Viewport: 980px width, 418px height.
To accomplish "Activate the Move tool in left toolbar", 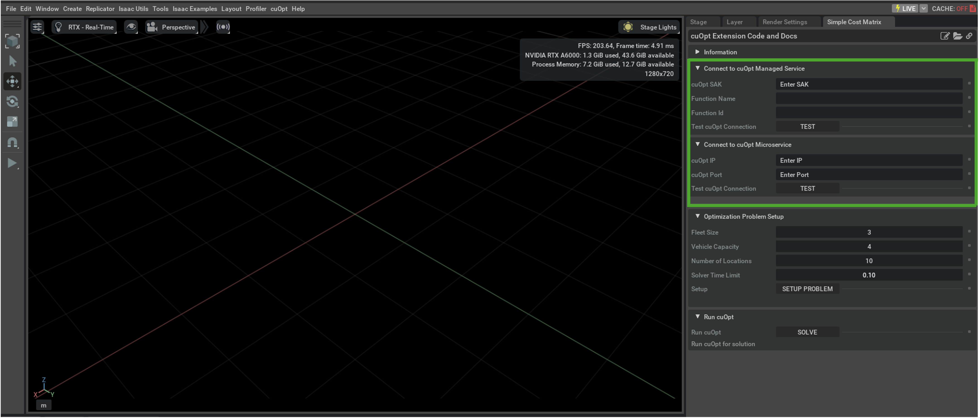I will click(12, 81).
